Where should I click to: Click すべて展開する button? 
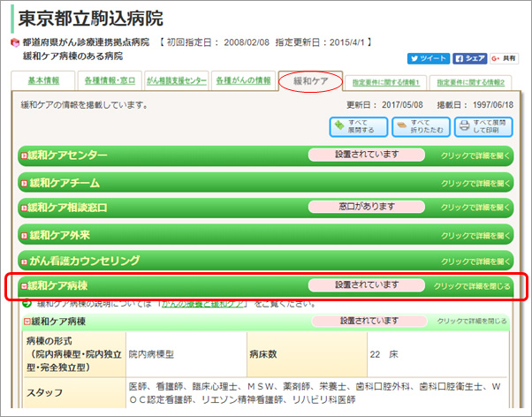(358, 127)
